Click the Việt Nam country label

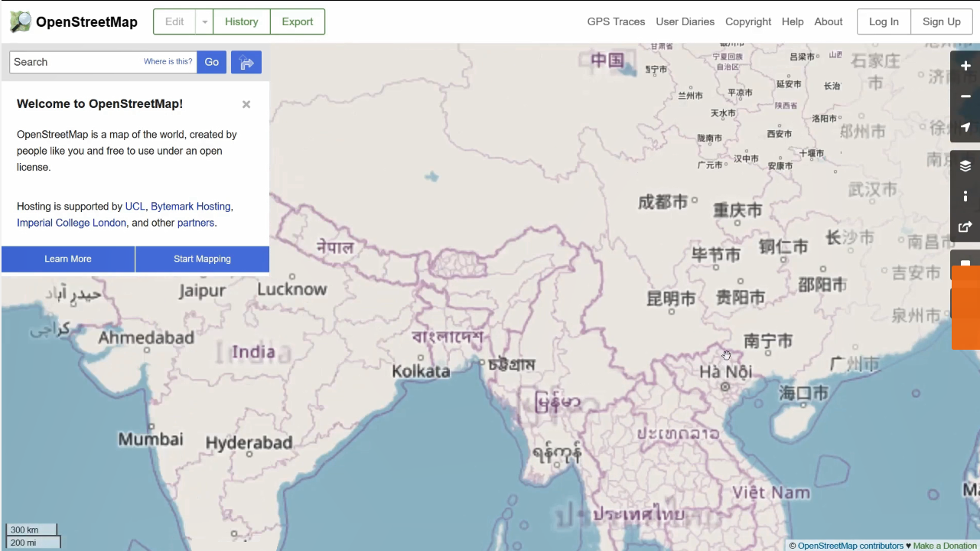point(771,493)
